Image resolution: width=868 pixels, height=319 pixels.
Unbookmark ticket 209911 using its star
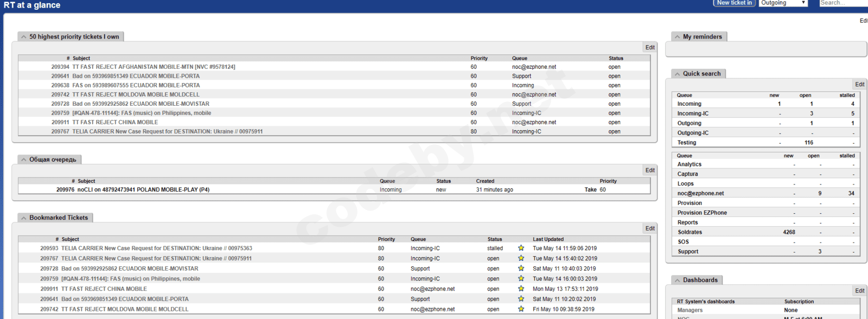tap(521, 289)
